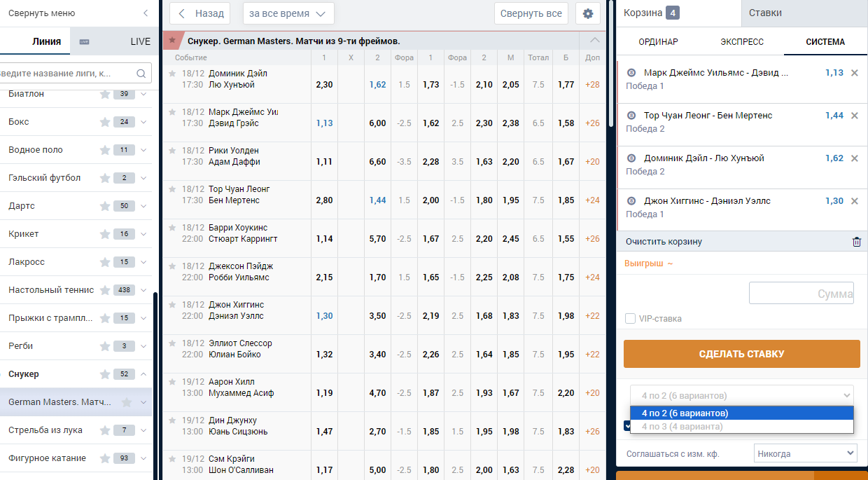Favorite the Стрельба из лука star
Screen dimensions: 868x480
[105, 430]
